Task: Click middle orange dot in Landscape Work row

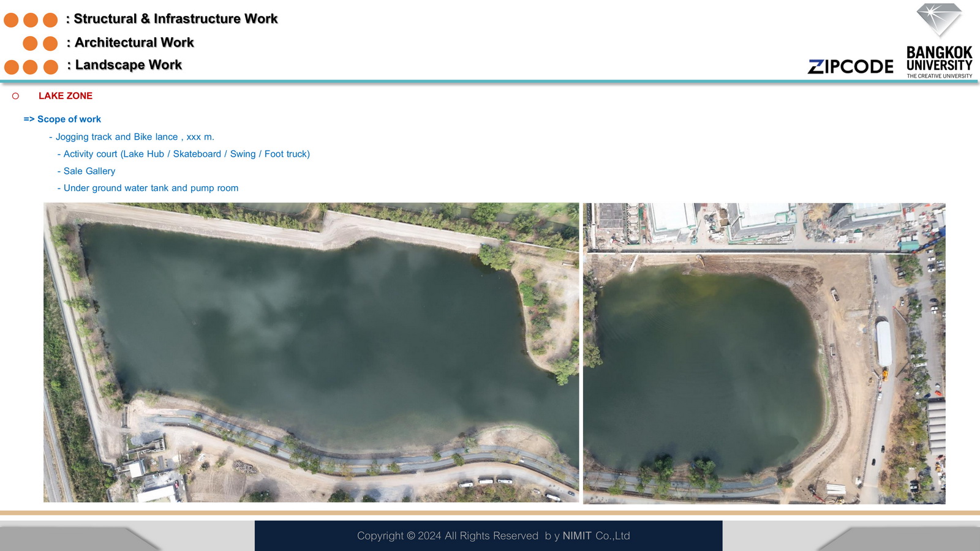Action: click(x=30, y=67)
